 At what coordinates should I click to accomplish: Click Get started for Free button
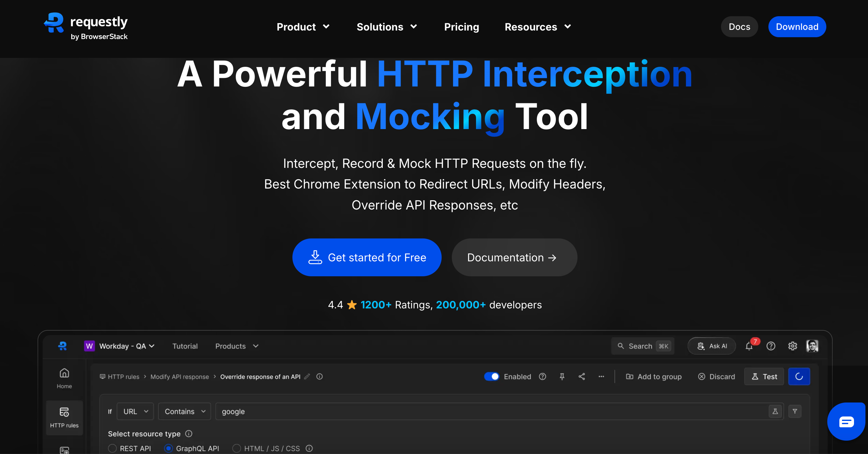tap(367, 257)
